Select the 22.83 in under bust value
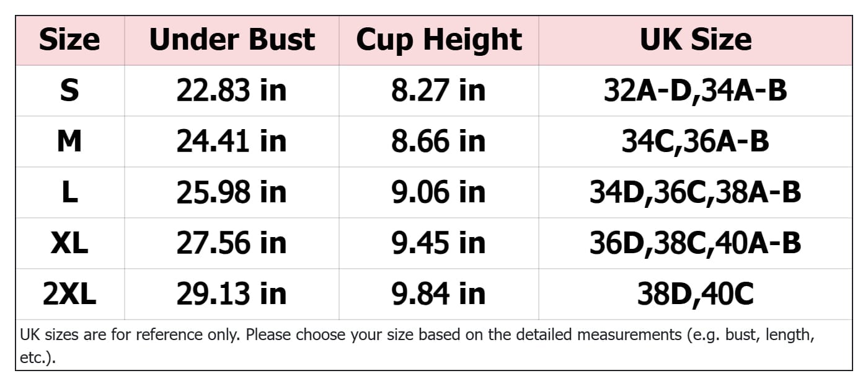 [232, 91]
